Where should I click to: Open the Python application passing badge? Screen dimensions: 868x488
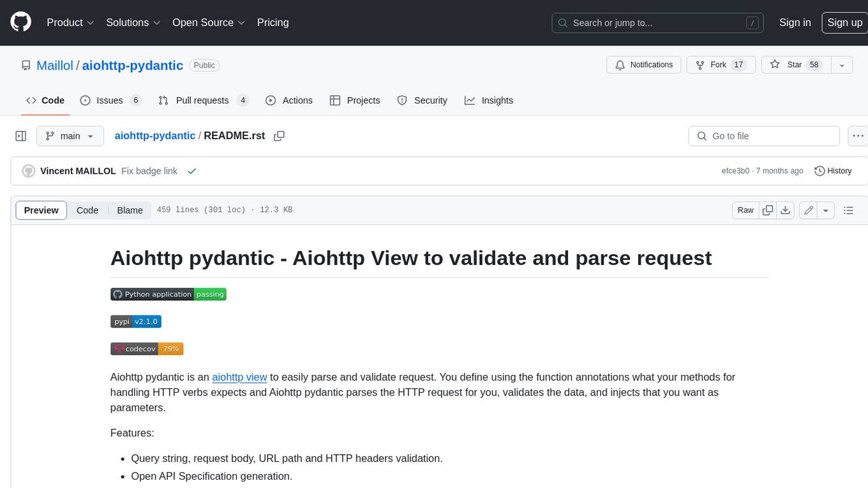coord(168,294)
